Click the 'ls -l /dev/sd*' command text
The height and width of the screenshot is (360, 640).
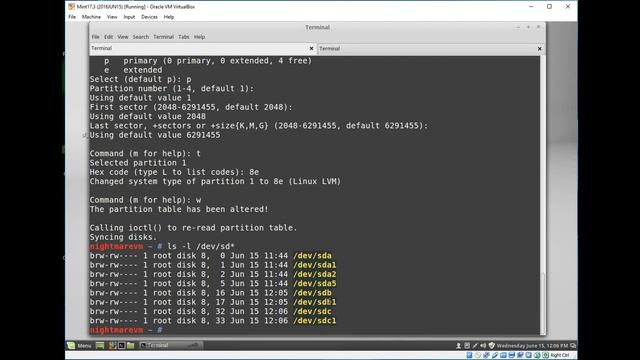point(201,246)
